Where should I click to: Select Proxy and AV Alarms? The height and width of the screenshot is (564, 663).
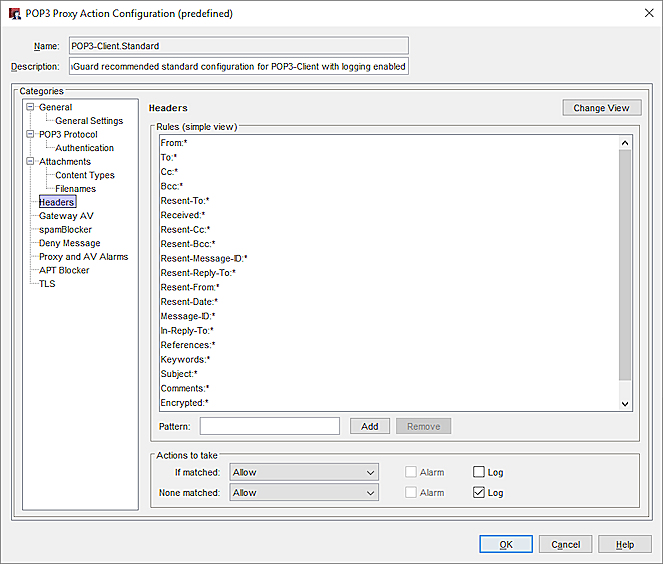point(83,257)
